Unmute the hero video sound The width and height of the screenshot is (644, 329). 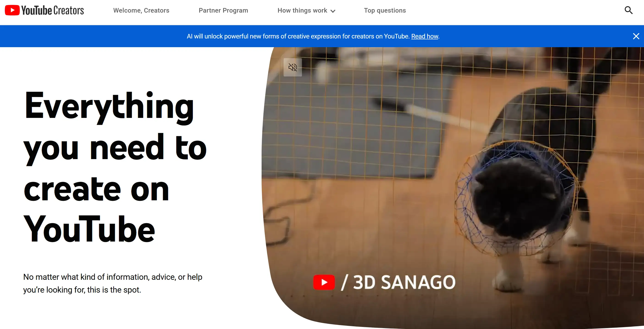[x=293, y=67]
